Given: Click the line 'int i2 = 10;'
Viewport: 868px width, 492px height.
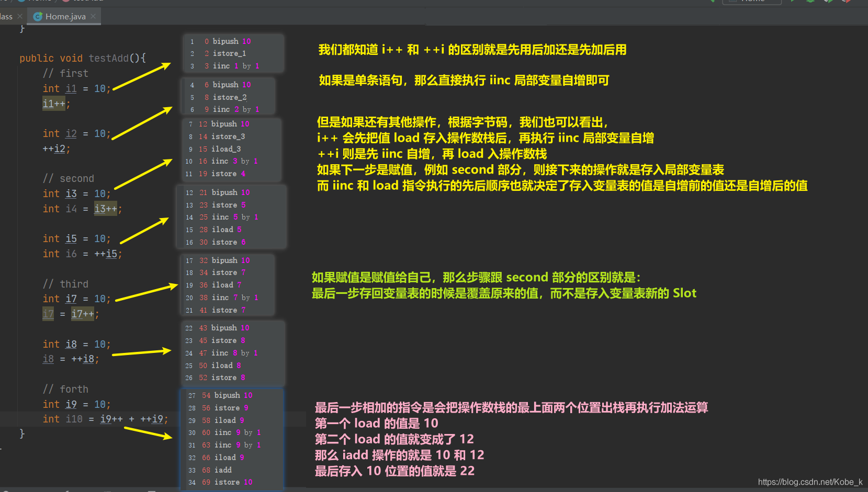Looking at the screenshot, I should (x=77, y=133).
